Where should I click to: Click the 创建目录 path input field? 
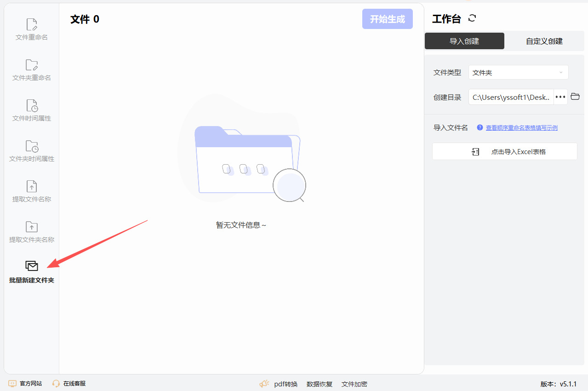[x=511, y=97]
